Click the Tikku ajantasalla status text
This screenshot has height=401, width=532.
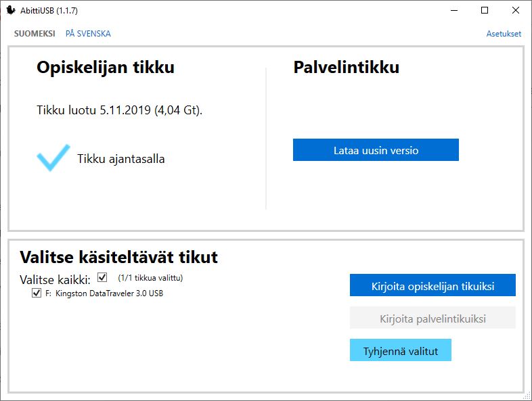click(120, 159)
